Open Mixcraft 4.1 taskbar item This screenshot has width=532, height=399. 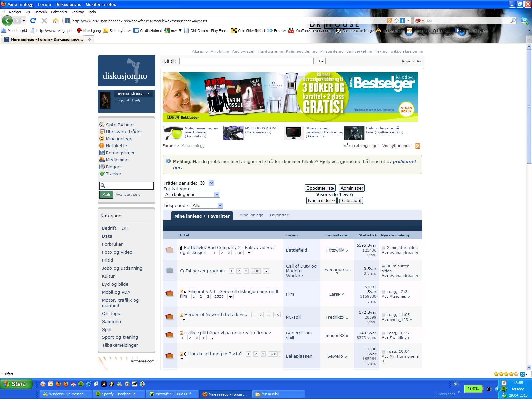click(x=172, y=394)
